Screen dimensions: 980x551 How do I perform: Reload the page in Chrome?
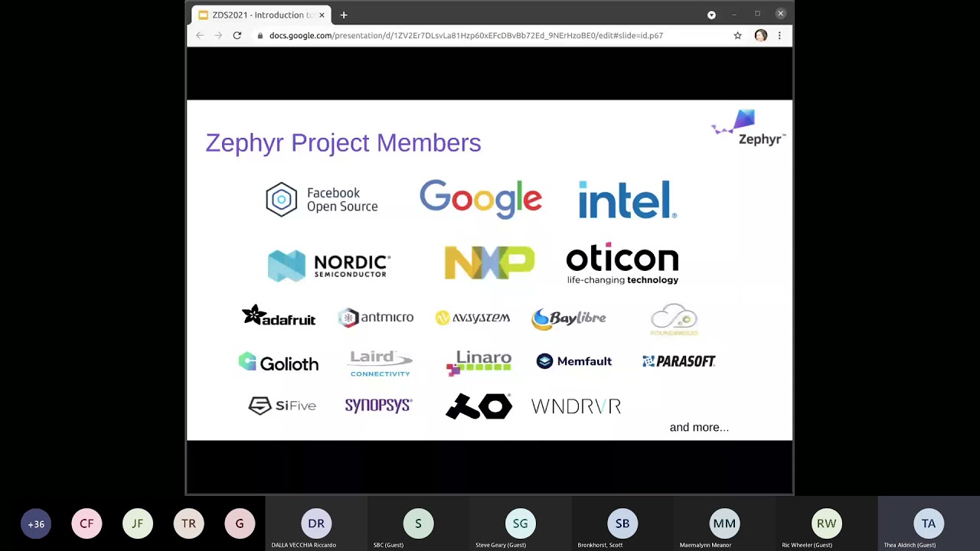(x=237, y=35)
